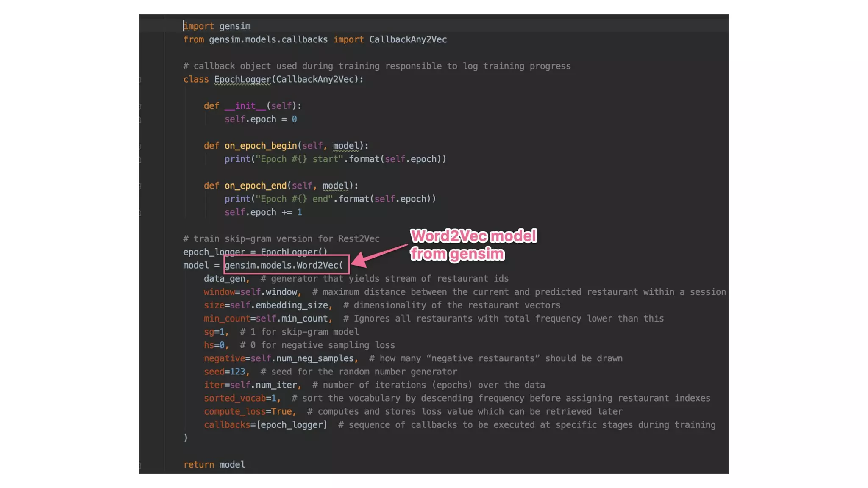Click the epoch_logger variable assignment
Viewport: 868px width, 488px height.
tap(255, 252)
